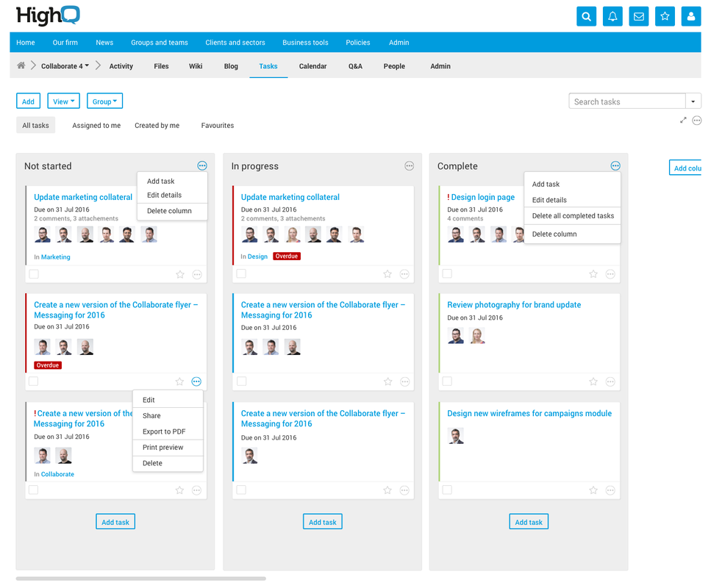Select Export to PDF in context menu
This screenshot has width=711, height=588.
tap(164, 431)
